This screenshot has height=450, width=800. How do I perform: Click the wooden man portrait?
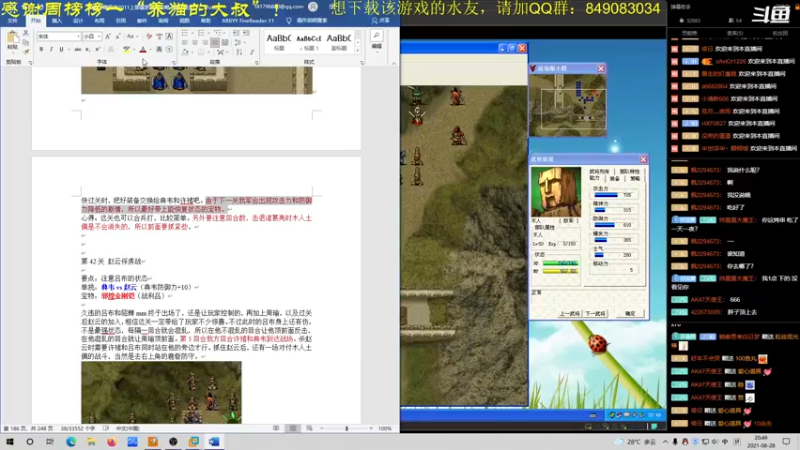pos(556,192)
